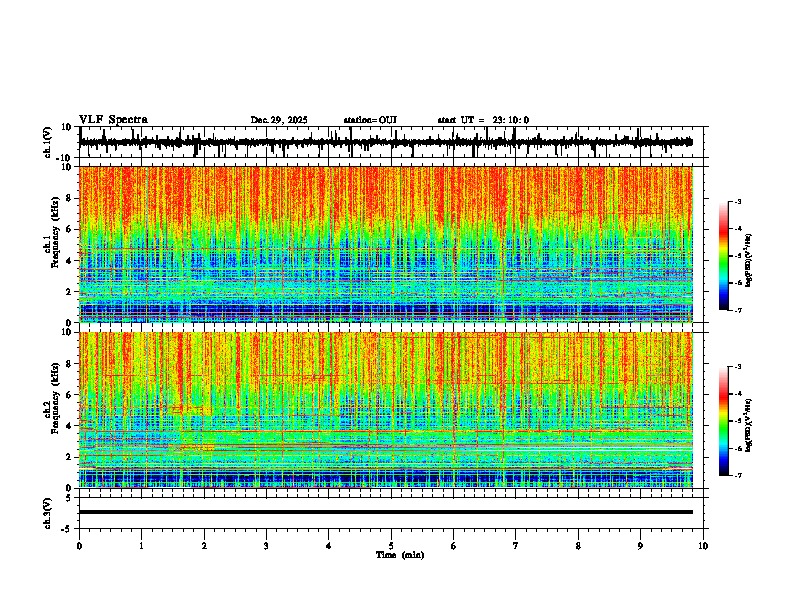
Task: Click the "ch.1(V)" waveform axis label
Action: [x=48, y=142]
